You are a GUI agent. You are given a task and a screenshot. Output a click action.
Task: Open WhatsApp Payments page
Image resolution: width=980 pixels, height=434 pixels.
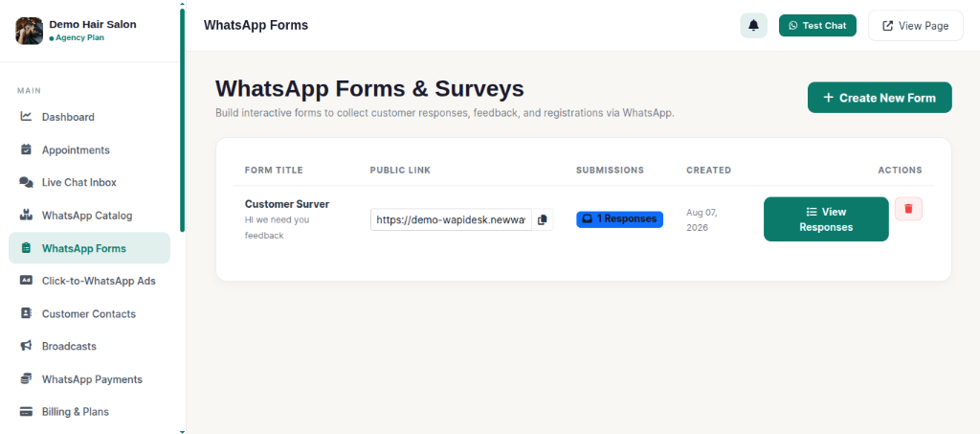(x=89, y=379)
